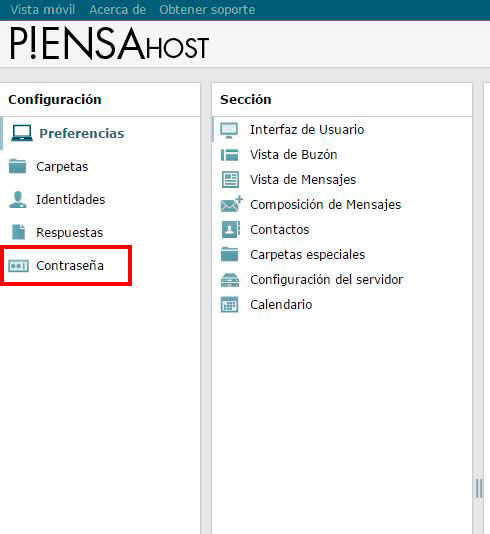The width and height of the screenshot is (490, 534).
Task: Open Vista móvil in top bar
Action: click(43, 10)
